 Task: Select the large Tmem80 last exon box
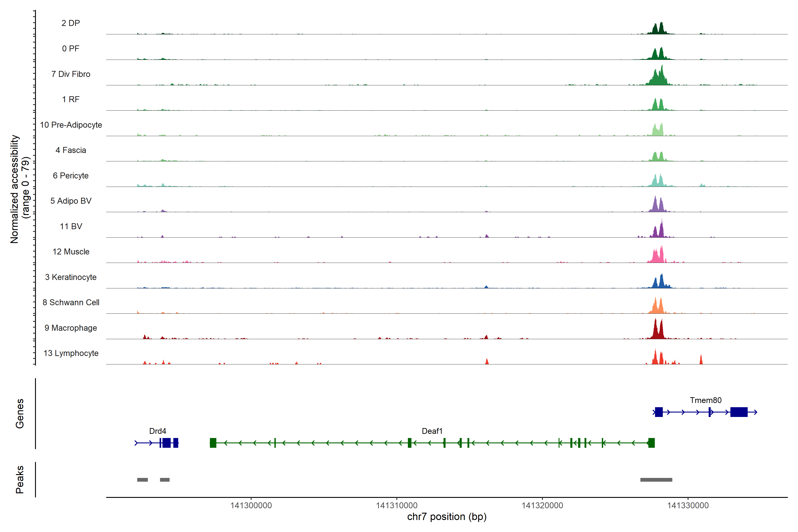[x=739, y=412]
